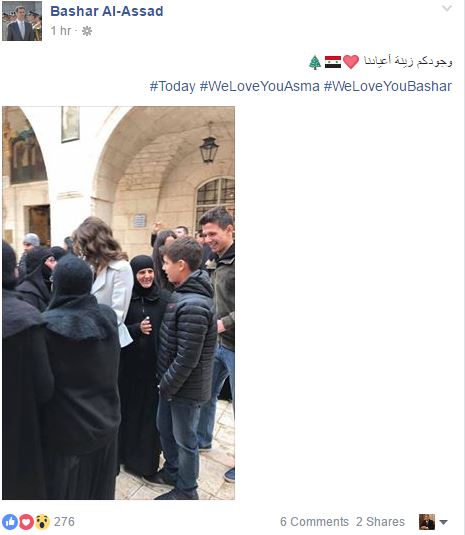
Task: Click the red heart emoji in post text
Action: click(351, 62)
